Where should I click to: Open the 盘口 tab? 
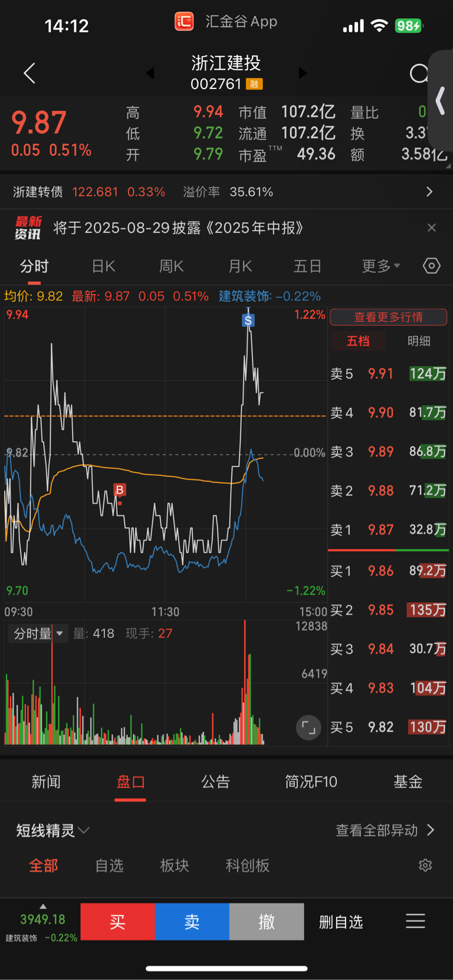pos(130,782)
